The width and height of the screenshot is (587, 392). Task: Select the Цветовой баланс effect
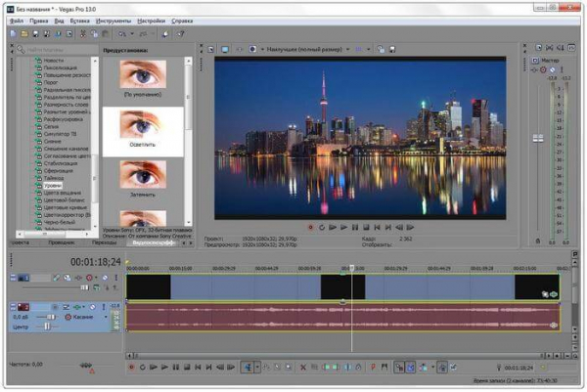click(x=64, y=200)
